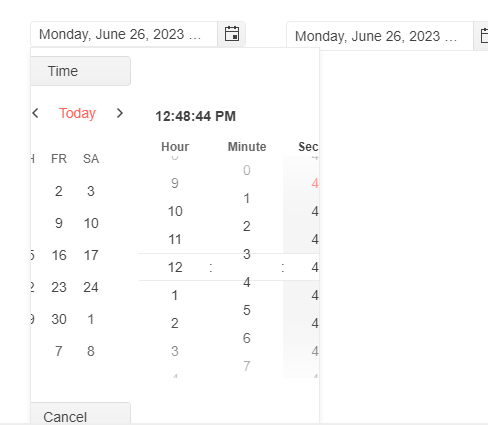This screenshot has width=488, height=425.
Task: Select June 23 in the calendar
Action: [x=59, y=287]
